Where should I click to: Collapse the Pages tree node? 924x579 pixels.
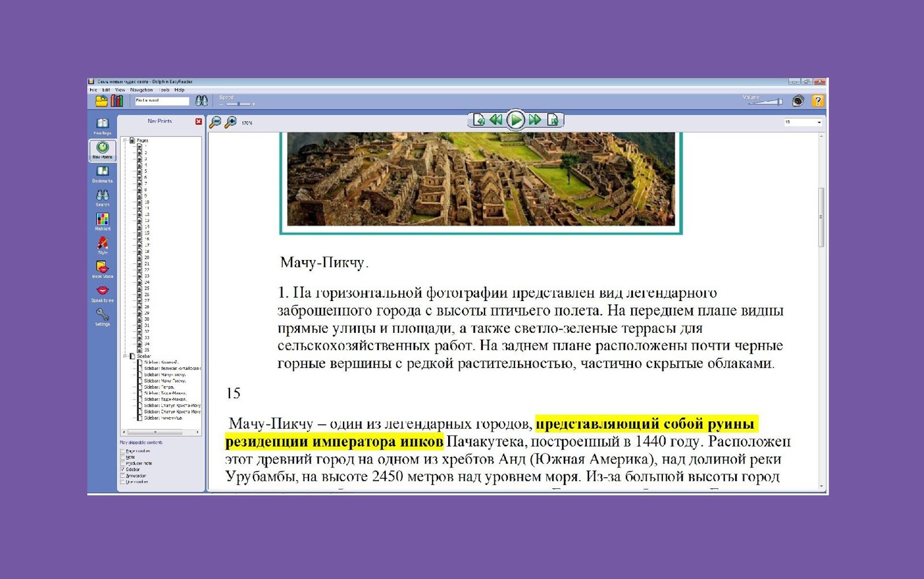pos(125,140)
